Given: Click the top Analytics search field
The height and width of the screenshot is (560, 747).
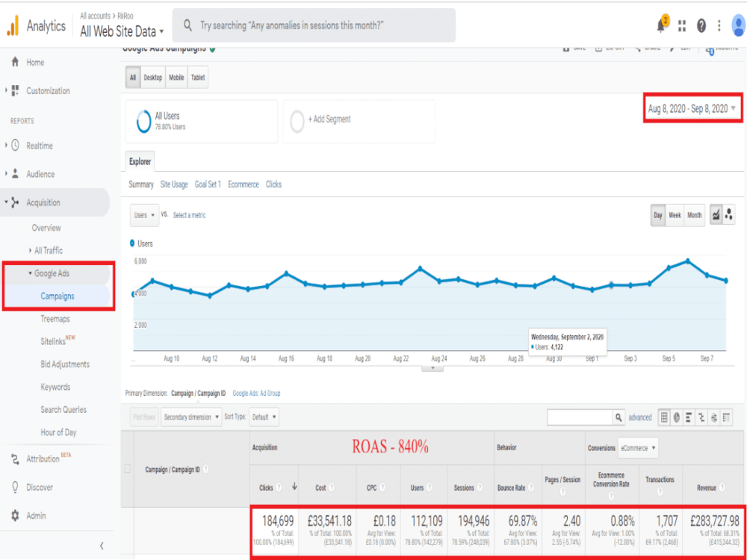Looking at the screenshot, I should point(314,25).
